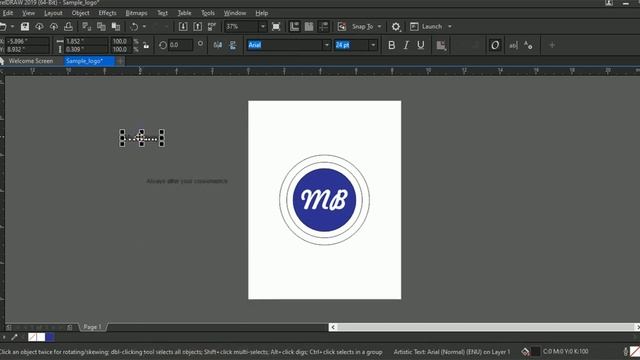Toggle the rulers display icon
The width and height of the screenshot is (640, 360).
[x=294, y=27]
